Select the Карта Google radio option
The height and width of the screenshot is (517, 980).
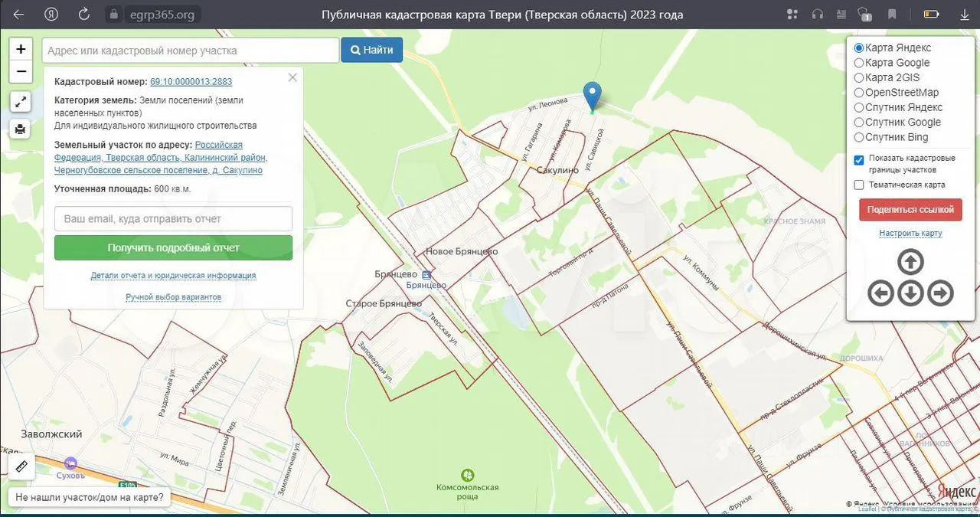[x=859, y=63]
